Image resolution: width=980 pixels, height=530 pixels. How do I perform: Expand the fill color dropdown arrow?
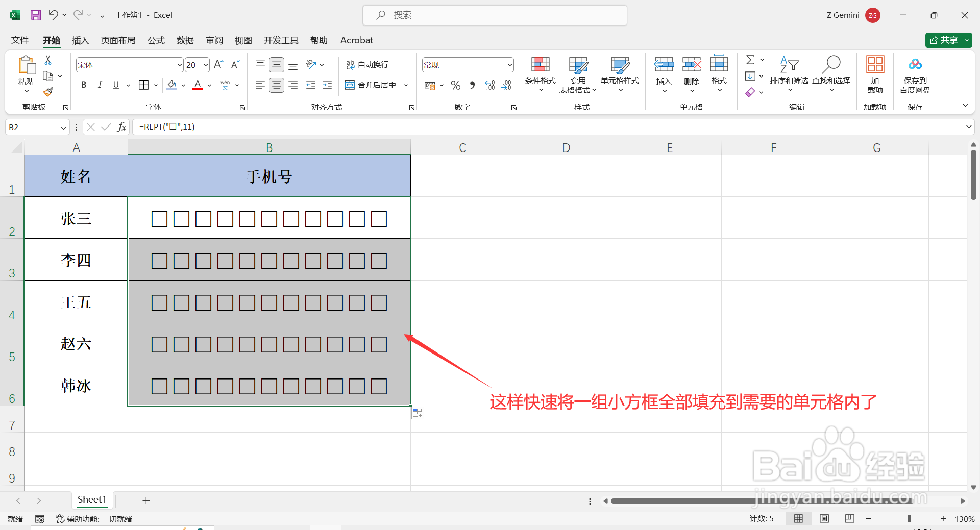[x=183, y=85]
